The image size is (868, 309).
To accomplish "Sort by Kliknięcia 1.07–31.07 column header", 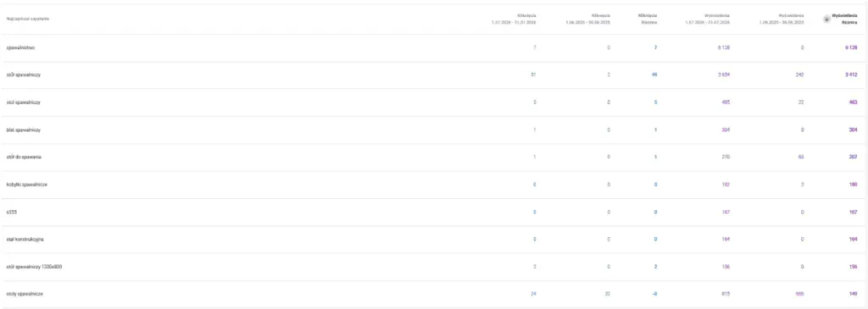I will pyautogui.click(x=513, y=19).
